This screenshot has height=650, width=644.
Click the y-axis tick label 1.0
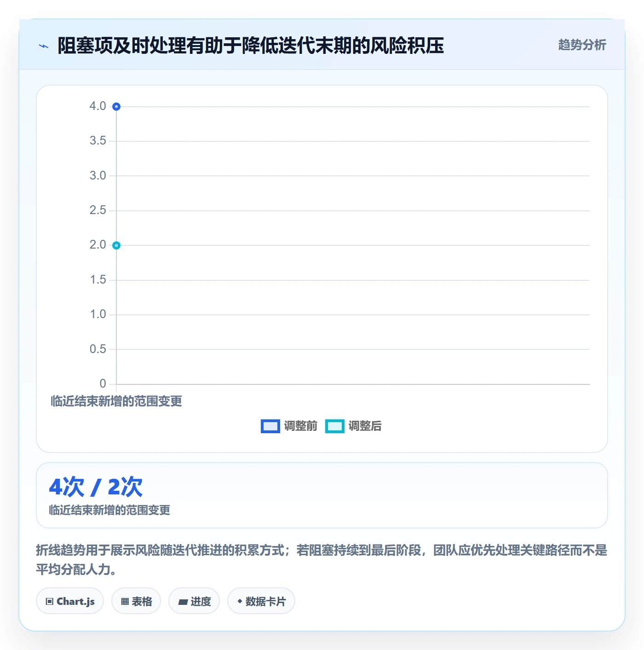[x=98, y=314]
